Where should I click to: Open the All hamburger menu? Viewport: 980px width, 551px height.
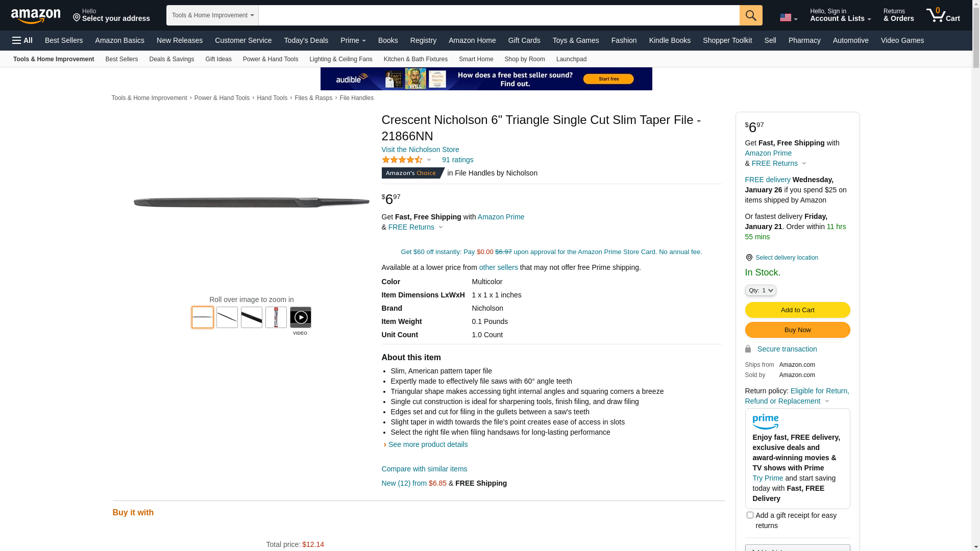tap(22, 40)
